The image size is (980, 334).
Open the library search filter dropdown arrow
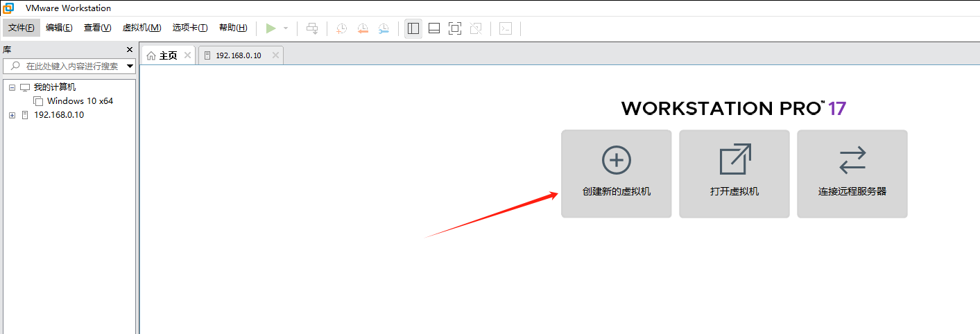click(x=130, y=67)
